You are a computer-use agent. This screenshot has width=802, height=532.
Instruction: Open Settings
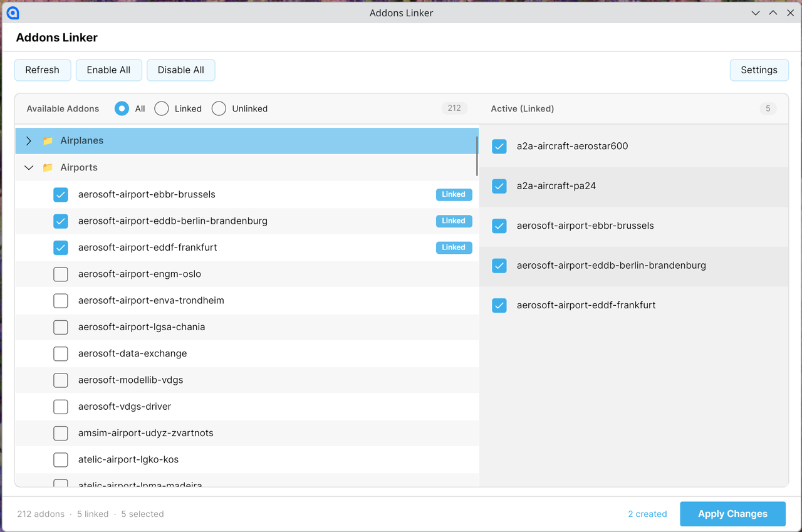click(x=759, y=70)
